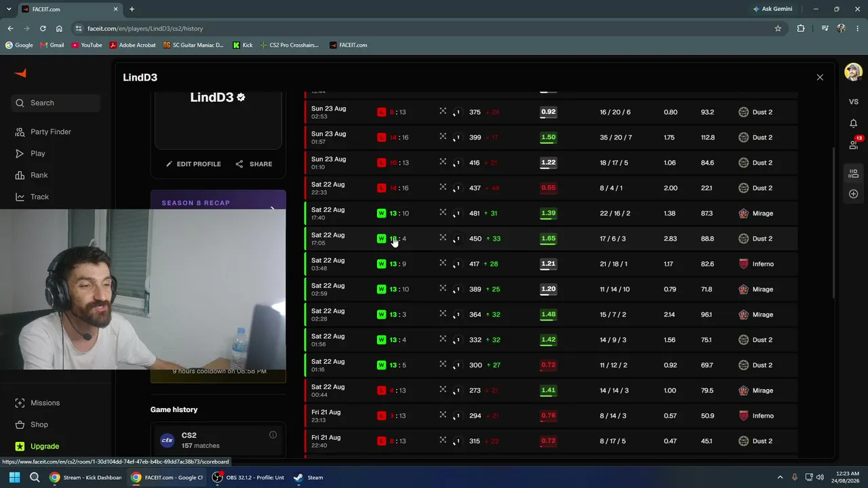The image size is (868, 488).
Task: Open the Sat 22 Aug 17:40 match row
Action: [551, 213]
